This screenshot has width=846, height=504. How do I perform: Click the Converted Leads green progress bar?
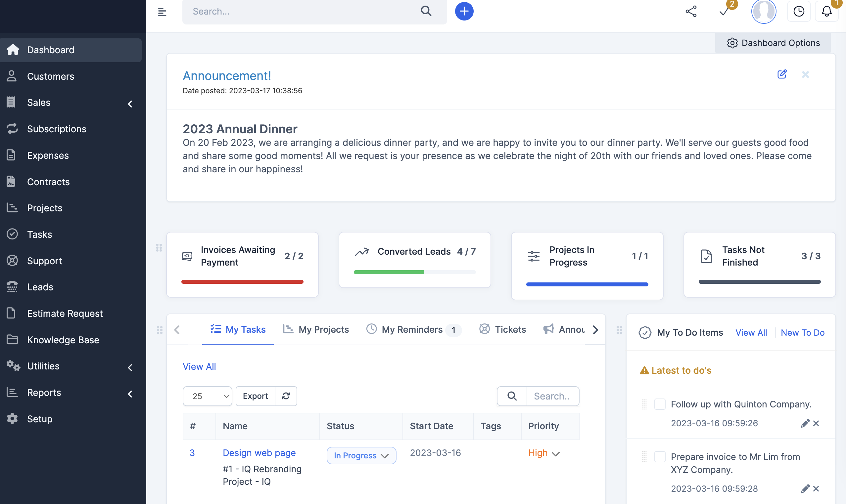(x=389, y=272)
